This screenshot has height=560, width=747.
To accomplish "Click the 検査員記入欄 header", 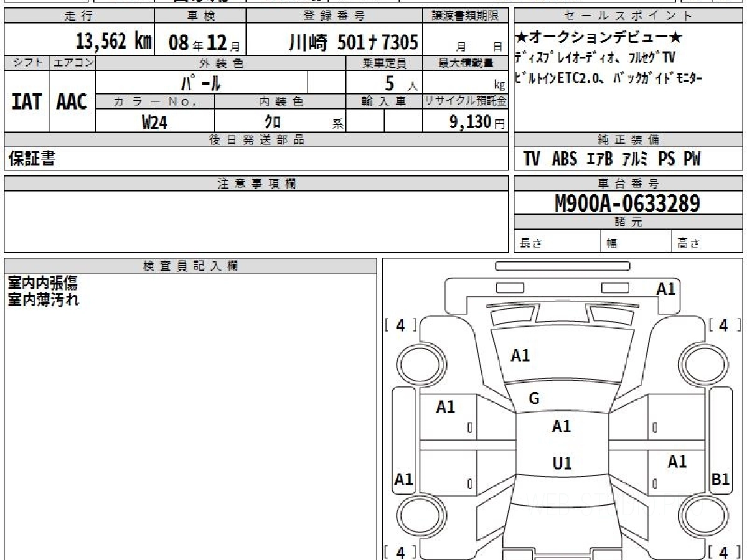I will (x=190, y=266).
